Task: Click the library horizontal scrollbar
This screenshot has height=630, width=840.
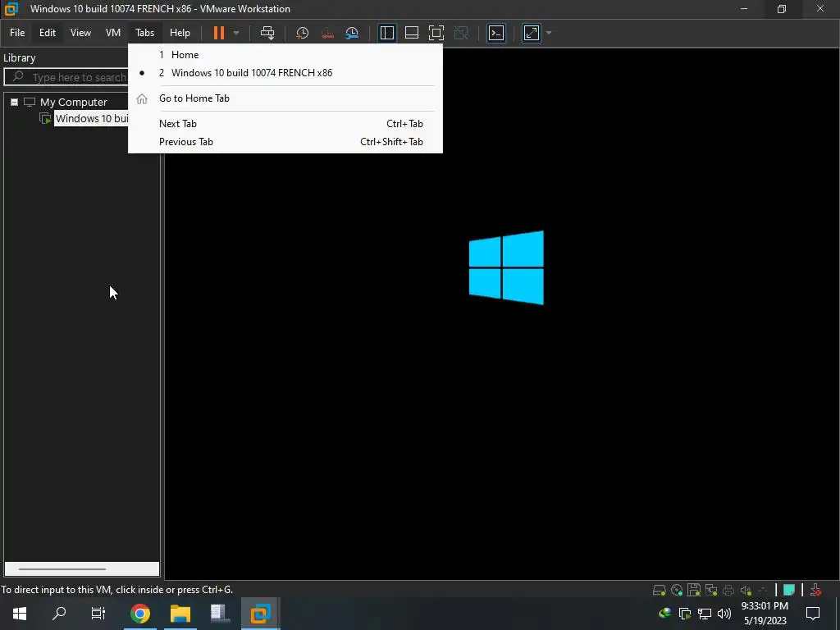Action: (x=62, y=569)
